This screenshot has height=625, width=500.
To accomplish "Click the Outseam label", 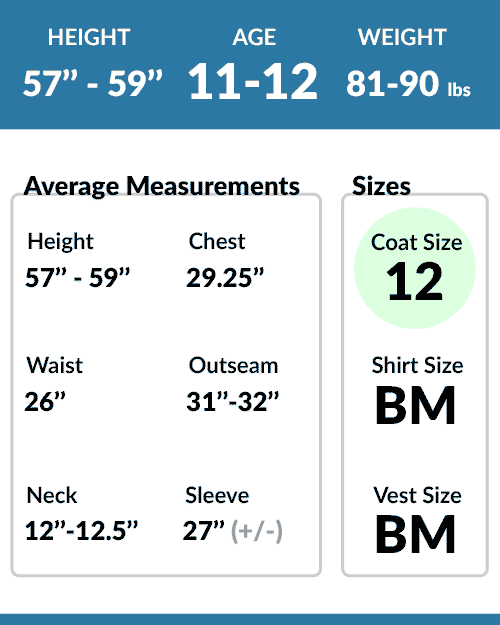I will [x=233, y=365].
